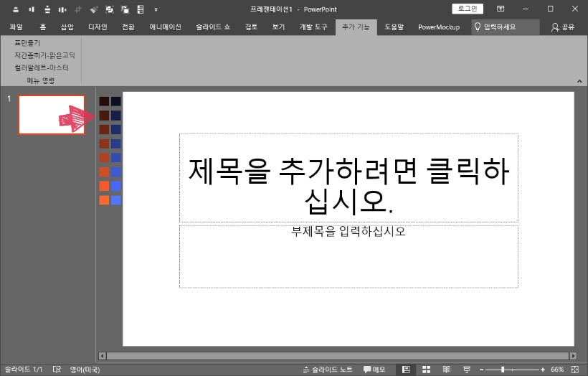Click the greyed-out hash grid icon in quick access toolbar
Image resolution: width=588 pixels, height=376 pixels.
78,9
